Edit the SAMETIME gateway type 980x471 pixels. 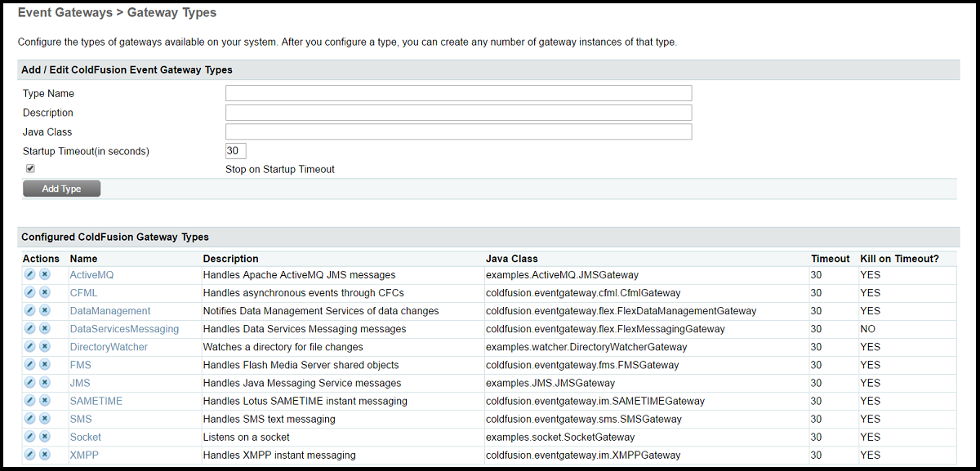[x=30, y=401]
